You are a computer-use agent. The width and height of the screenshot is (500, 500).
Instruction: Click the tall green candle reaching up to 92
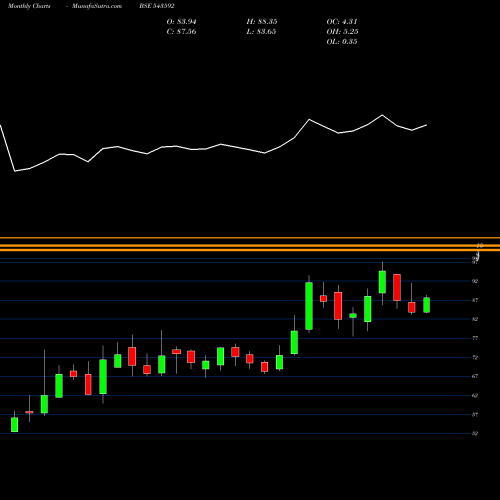click(x=309, y=306)
